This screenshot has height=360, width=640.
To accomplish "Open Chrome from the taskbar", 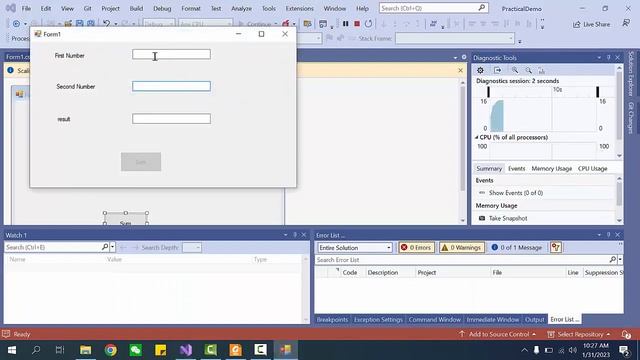I will point(111,350).
